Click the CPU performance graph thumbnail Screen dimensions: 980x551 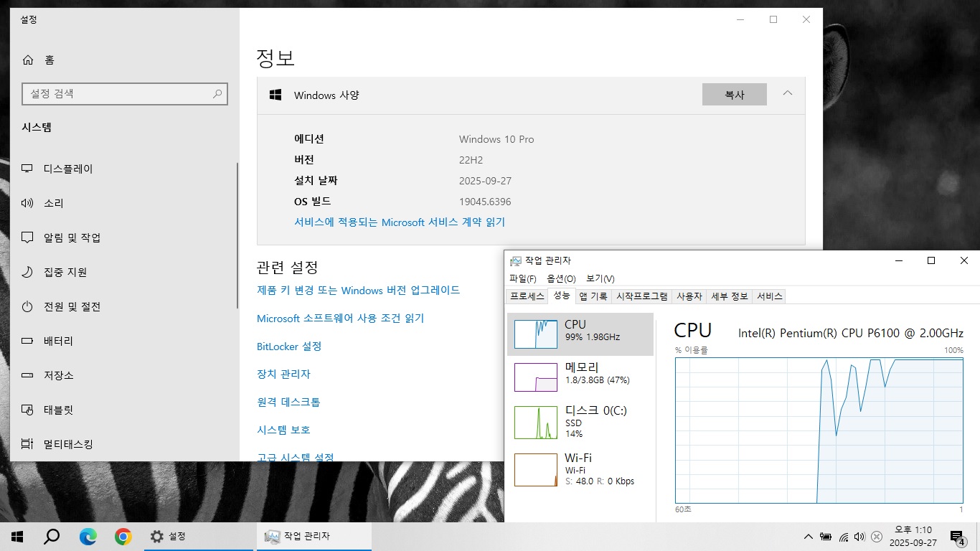pyautogui.click(x=535, y=334)
